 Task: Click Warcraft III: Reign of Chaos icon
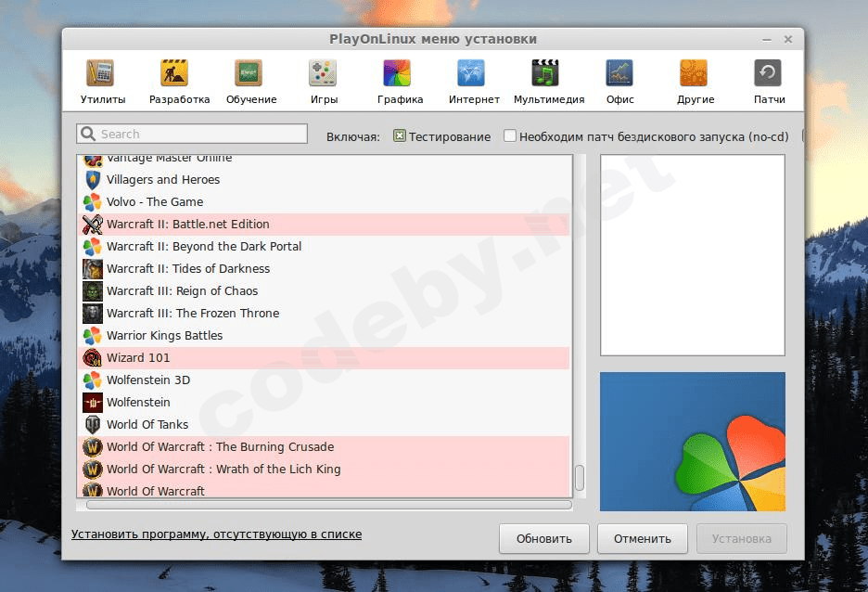(x=93, y=291)
